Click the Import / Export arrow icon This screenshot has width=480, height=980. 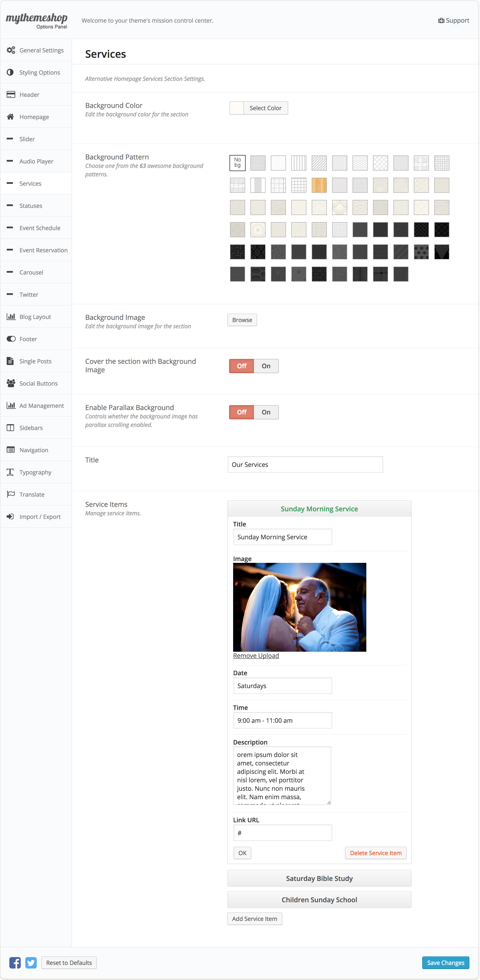tap(11, 517)
